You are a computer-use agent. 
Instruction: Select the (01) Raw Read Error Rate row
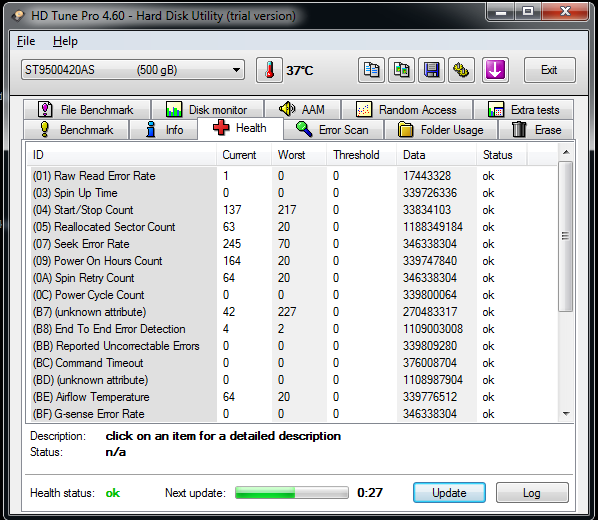coord(292,176)
